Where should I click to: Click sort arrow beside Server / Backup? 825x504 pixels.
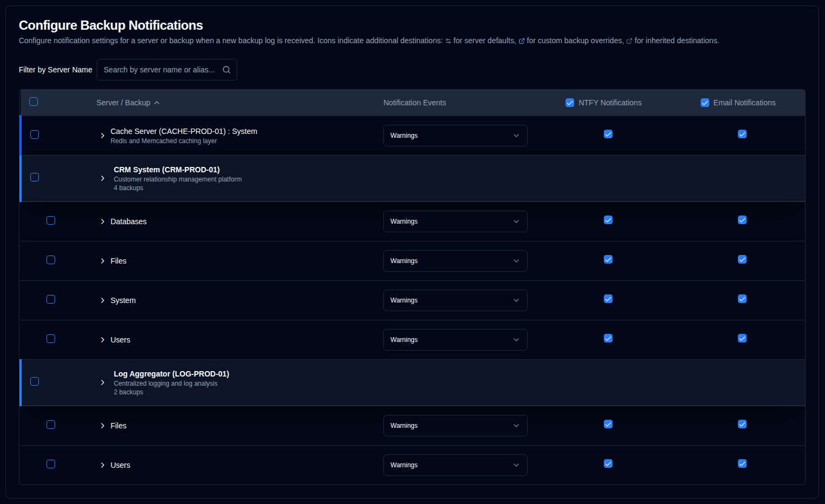[157, 103]
